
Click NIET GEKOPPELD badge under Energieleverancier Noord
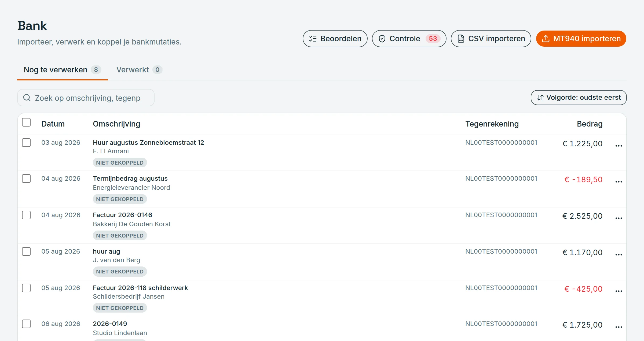coord(120,199)
